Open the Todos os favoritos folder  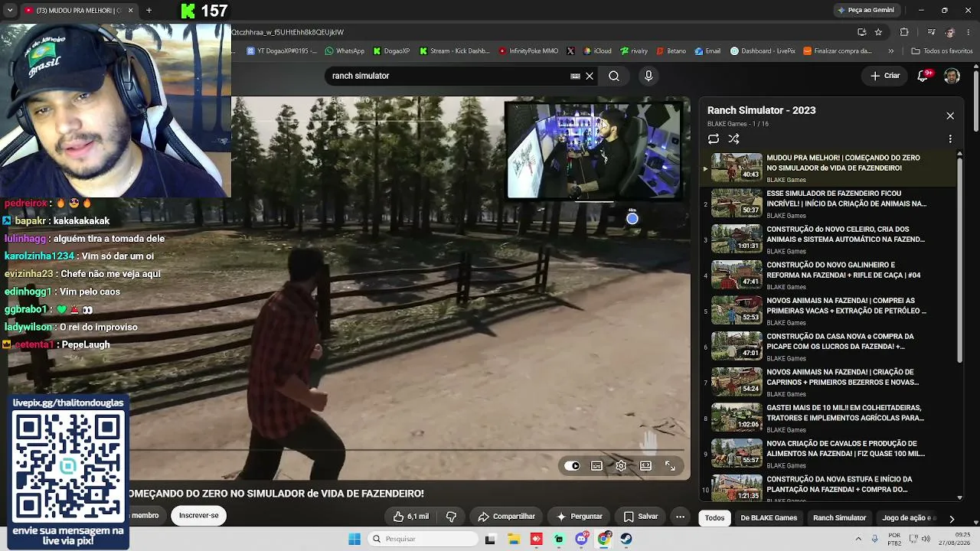pyautogui.click(x=942, y=51)
